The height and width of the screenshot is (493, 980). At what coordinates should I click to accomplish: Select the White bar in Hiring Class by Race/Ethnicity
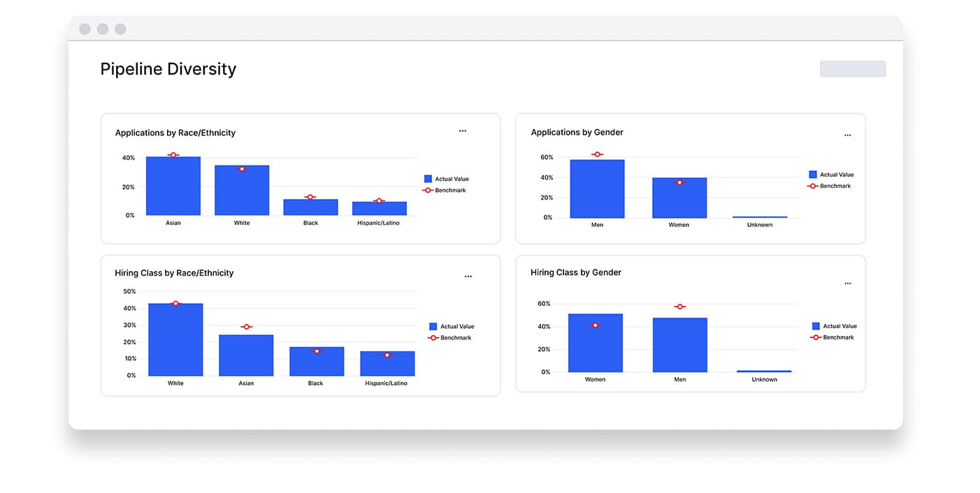[175, 340]
